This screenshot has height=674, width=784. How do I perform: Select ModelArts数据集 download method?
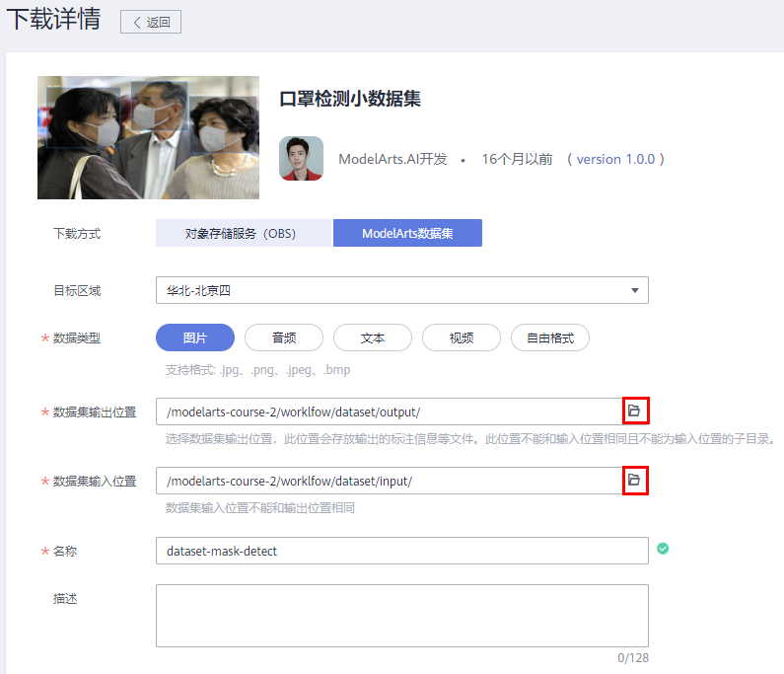[407, 233]
